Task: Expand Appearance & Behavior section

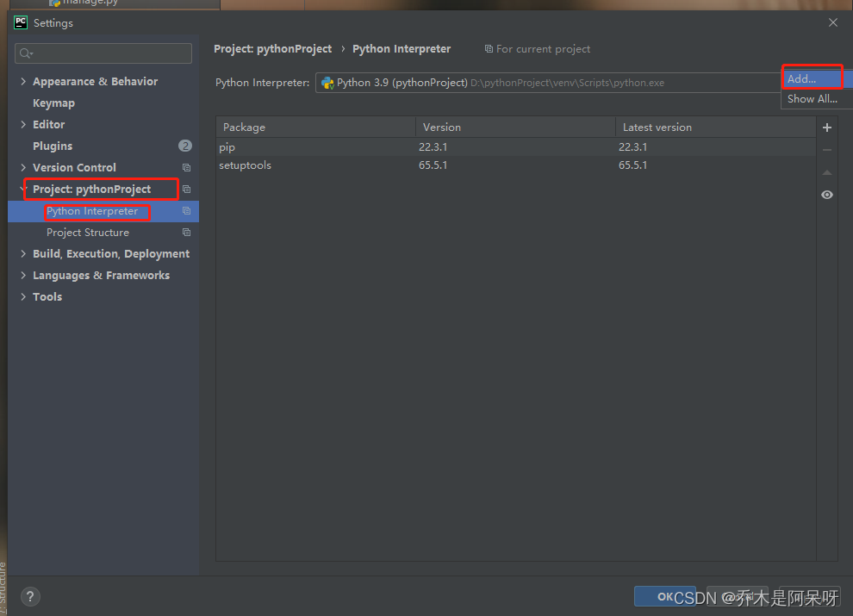Action: (23, 81)
